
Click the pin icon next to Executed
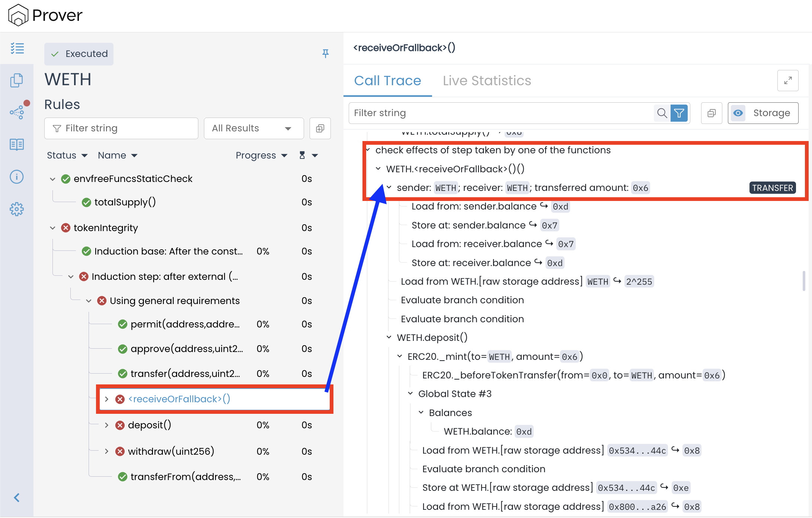click(x=325, y=54)
